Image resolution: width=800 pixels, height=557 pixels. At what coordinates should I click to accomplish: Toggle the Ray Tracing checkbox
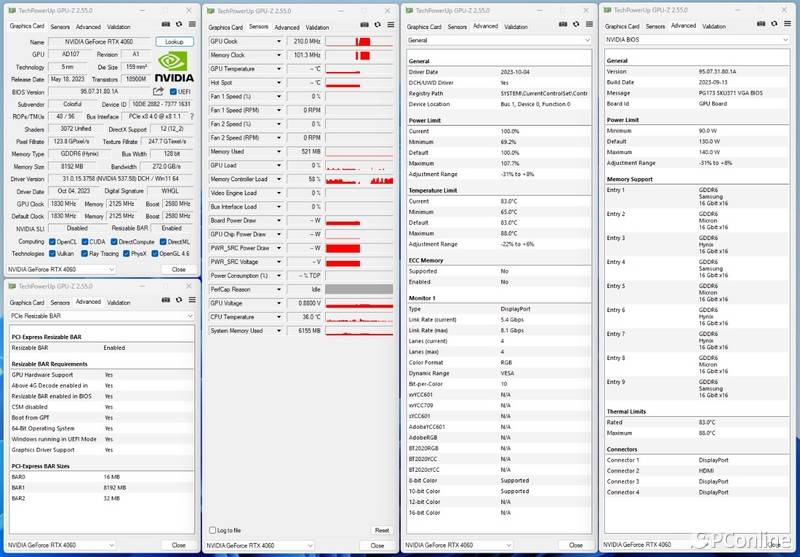[84, 254]
